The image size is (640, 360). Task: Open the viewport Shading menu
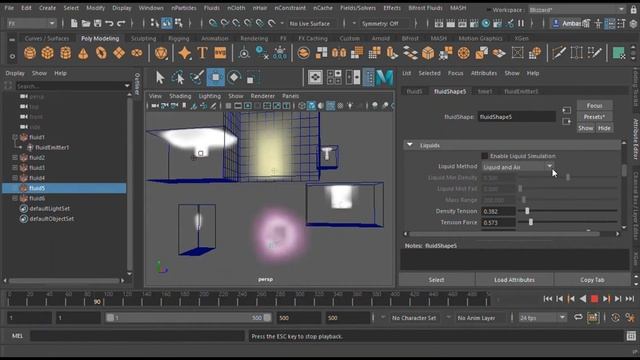pos(180,96)
